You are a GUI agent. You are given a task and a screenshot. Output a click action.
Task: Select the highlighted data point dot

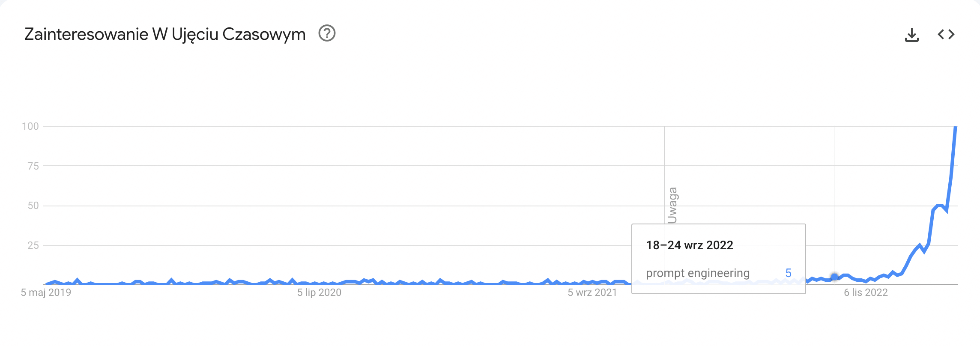(x=834, y=277)
